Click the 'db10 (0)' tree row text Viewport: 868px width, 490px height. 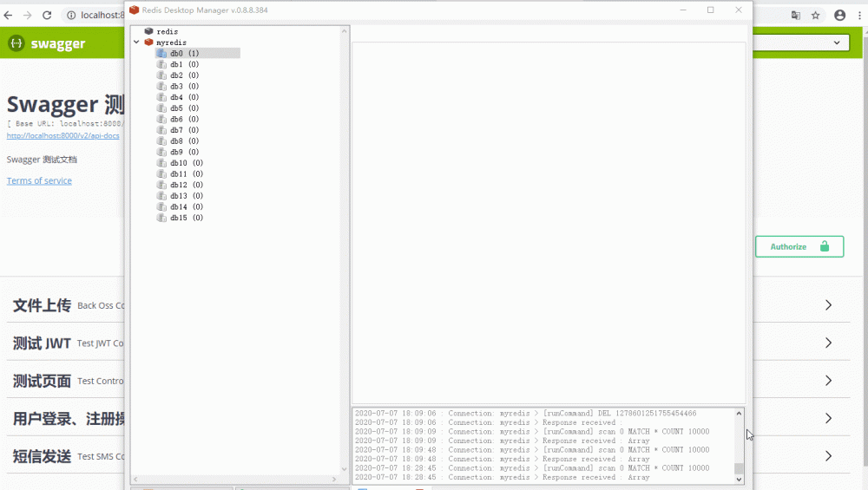pos(187,163)
